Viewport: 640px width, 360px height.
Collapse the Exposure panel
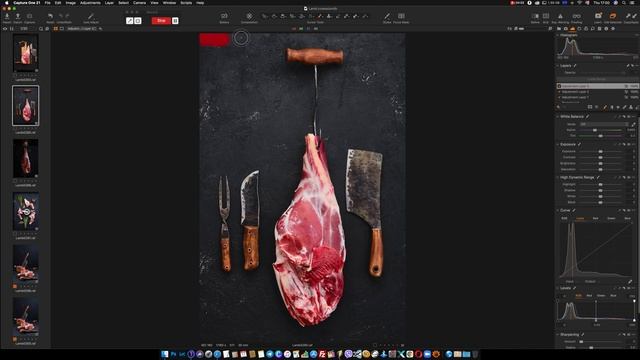558,144
